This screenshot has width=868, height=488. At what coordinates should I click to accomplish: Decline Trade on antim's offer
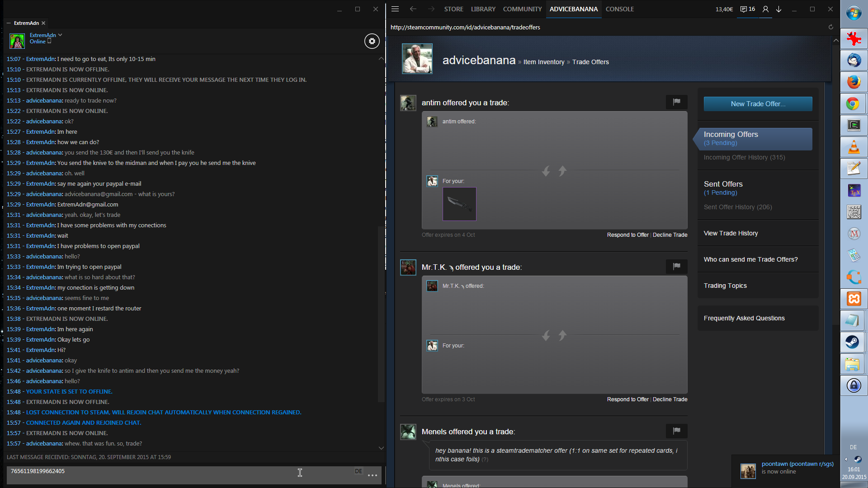coord(670,235)
